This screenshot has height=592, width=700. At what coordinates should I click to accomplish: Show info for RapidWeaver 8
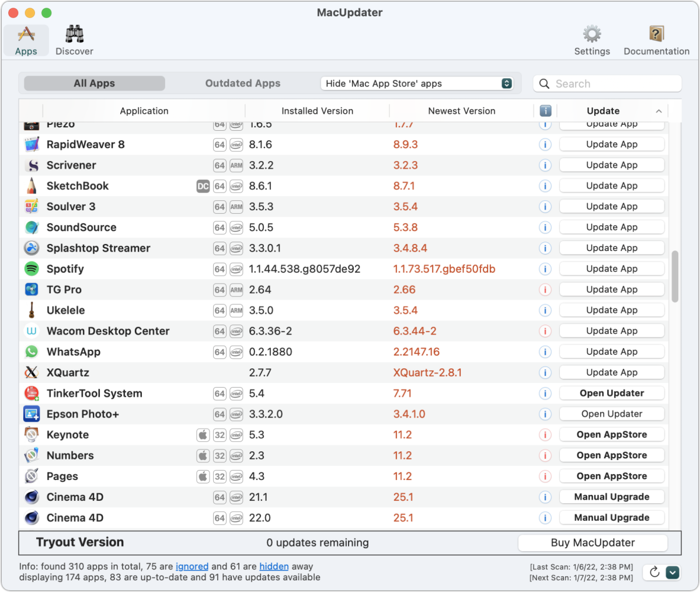pos(545,145)
